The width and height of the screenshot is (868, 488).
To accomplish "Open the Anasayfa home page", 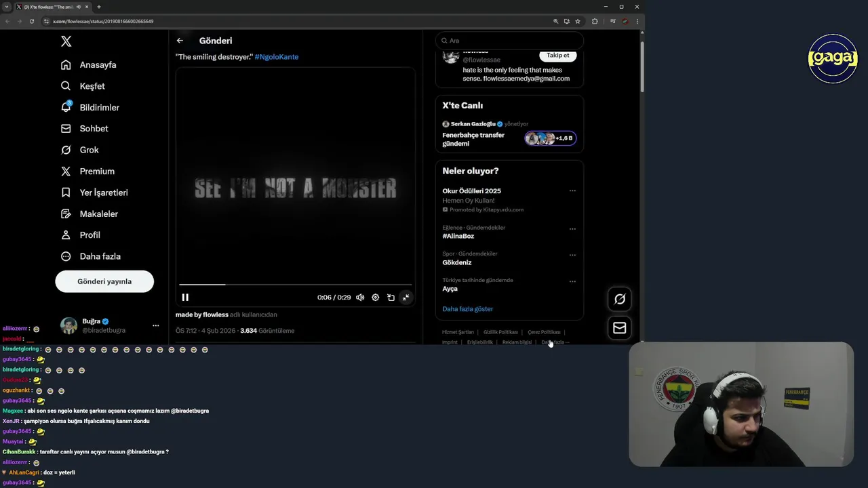I will (89, 65).
